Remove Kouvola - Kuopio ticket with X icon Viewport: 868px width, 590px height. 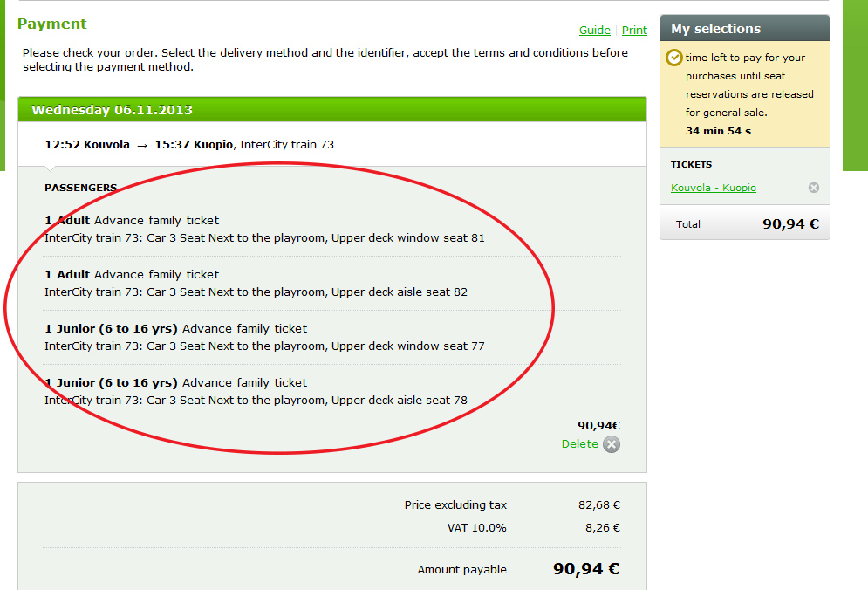pos(814,188)
